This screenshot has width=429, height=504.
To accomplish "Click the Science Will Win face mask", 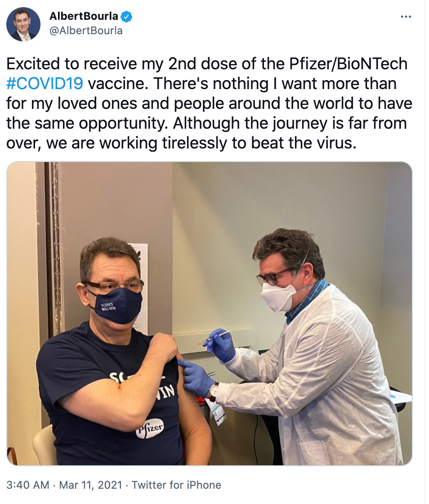I will click(x=116, y=305).
